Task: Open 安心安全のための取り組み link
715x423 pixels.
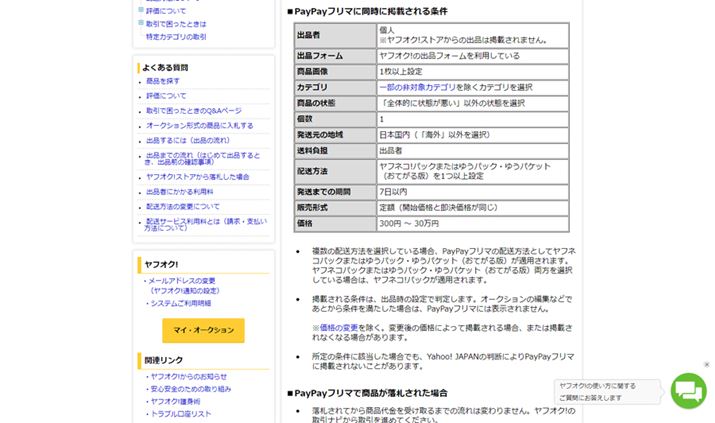Action: [191, 389]
